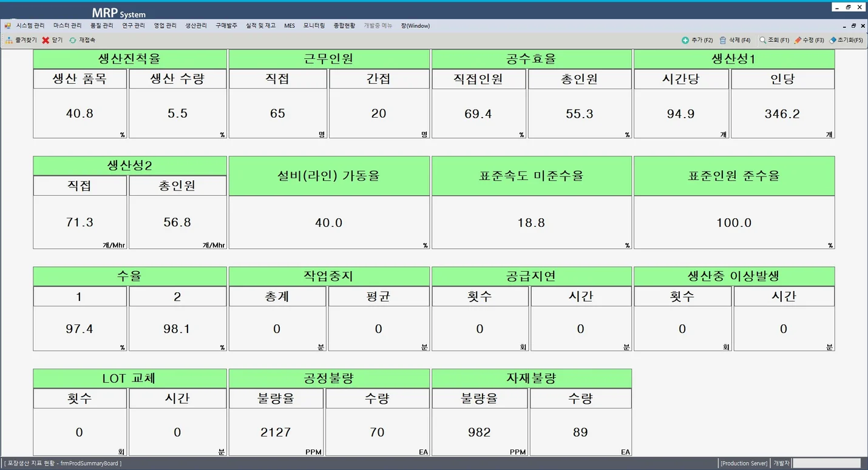Click the 수율 2 value 98.1
This screenshot has width=868, height=470.
(x=178, y=329)
